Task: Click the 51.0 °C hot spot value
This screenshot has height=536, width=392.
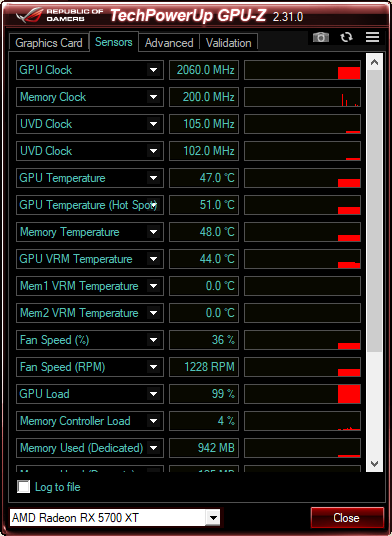Action: tap(204, 205)
